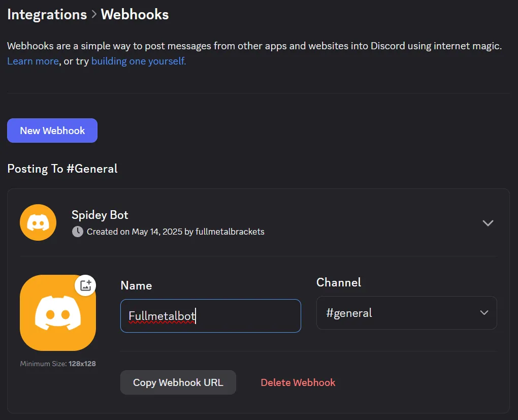The width and height of the screenshot is (518, 420).
Task: Select the Integrations breadcrumb
Action: (x=47, y=14)
